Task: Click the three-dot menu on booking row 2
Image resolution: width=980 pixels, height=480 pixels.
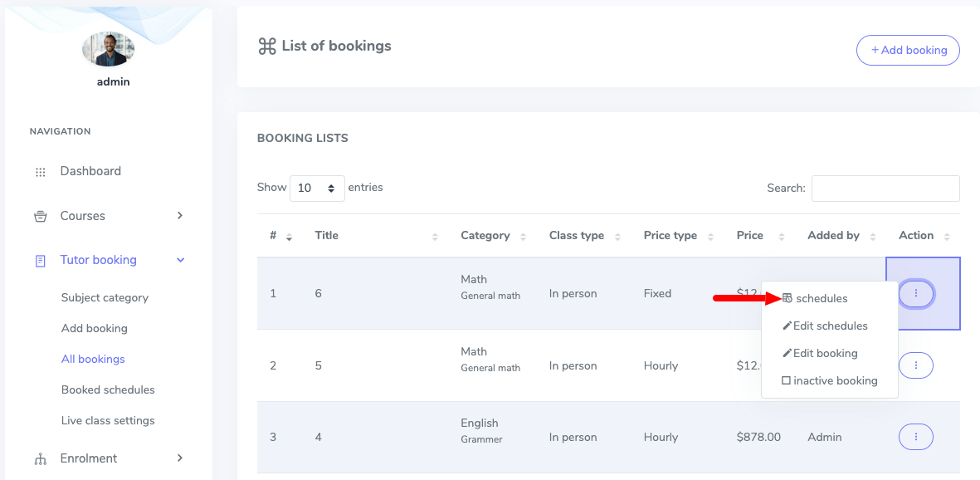Action: tap(915, 365)
